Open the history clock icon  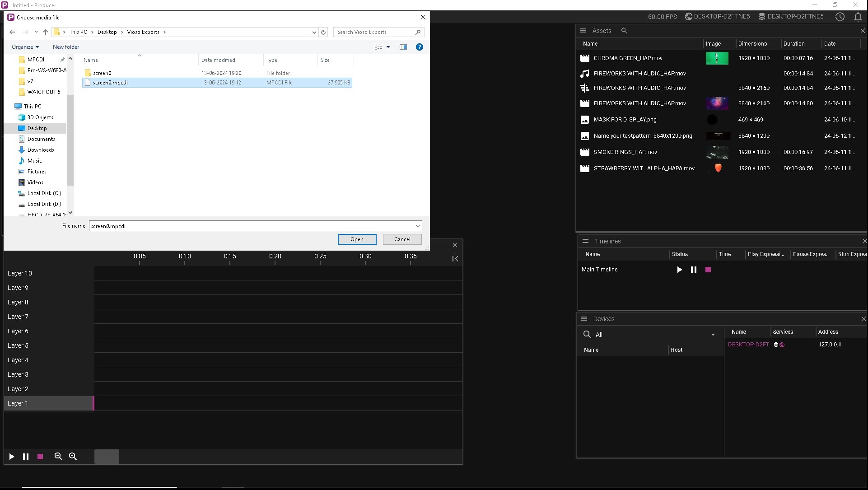(840, 17)
